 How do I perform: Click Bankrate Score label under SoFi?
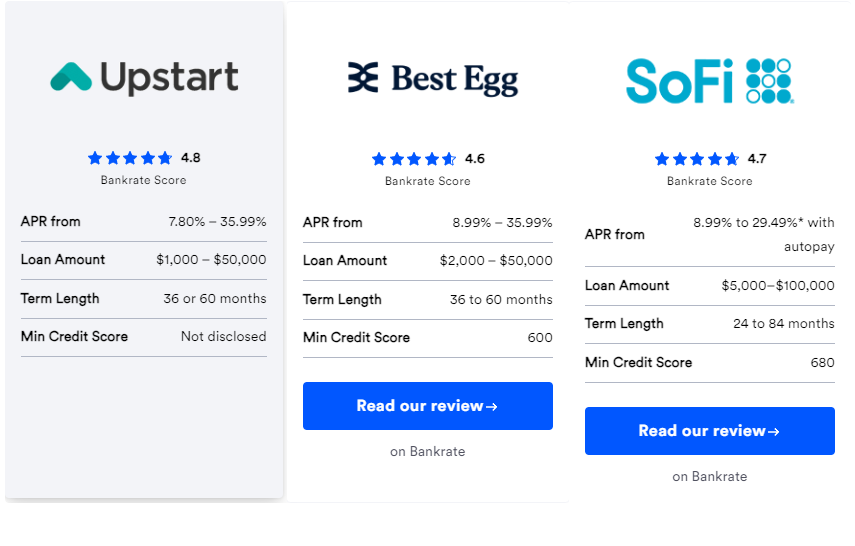point(709,182)
